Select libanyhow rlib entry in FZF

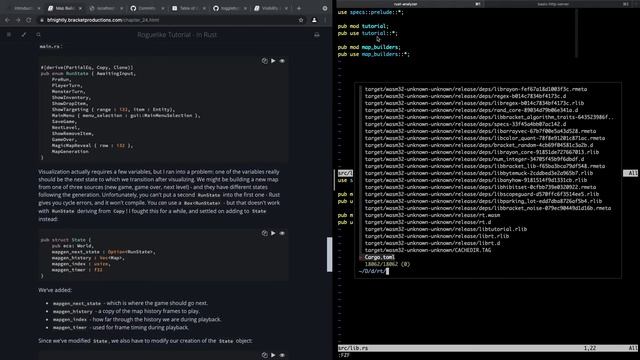tap(476, 180)
